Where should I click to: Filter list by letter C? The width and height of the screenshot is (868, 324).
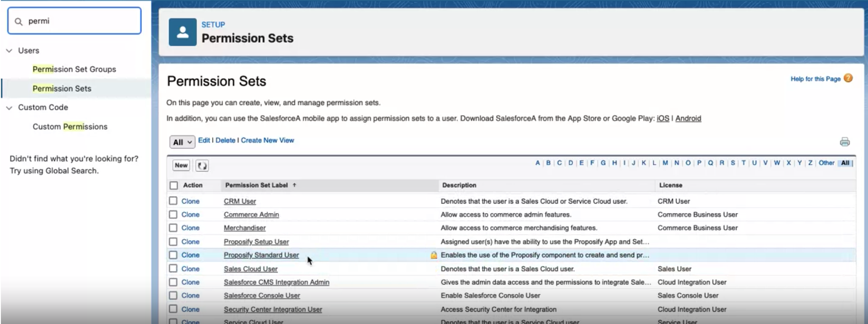click(559, 163)
